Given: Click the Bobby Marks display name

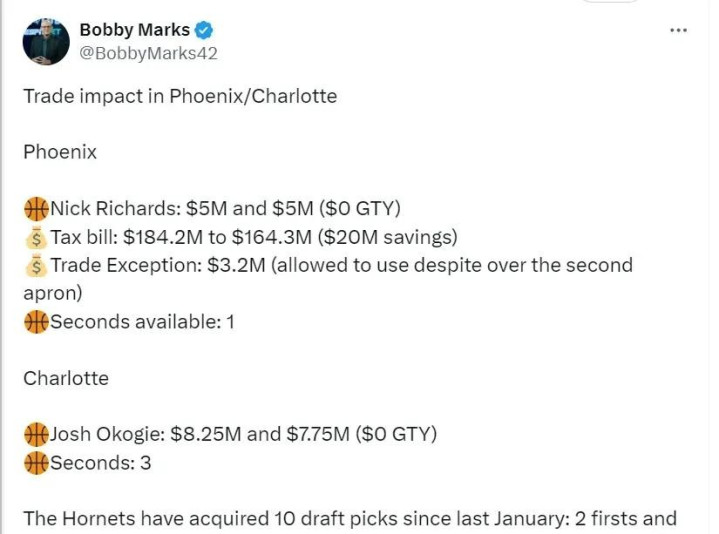Looking at the screenshot, I should [x=134, y=30].
